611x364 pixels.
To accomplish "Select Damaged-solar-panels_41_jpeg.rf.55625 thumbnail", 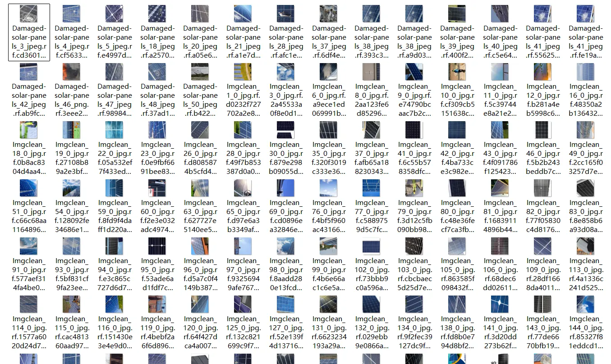I will tap(543, 14).
